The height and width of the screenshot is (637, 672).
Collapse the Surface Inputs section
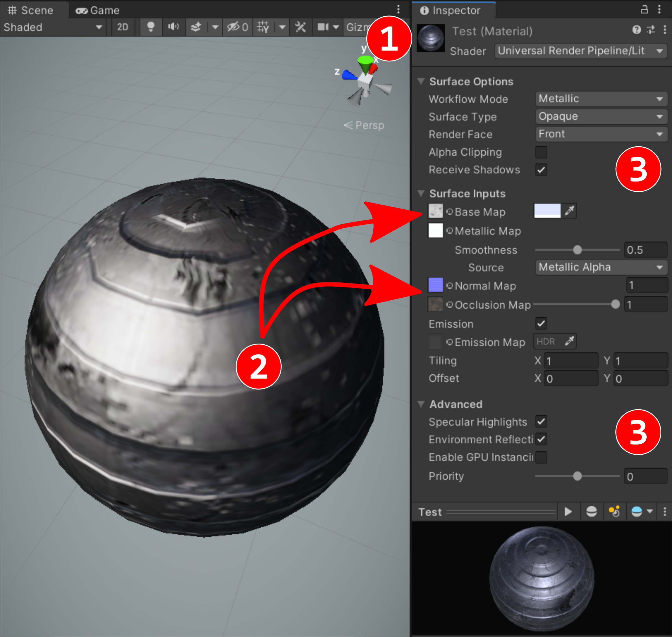coord(421,194)
